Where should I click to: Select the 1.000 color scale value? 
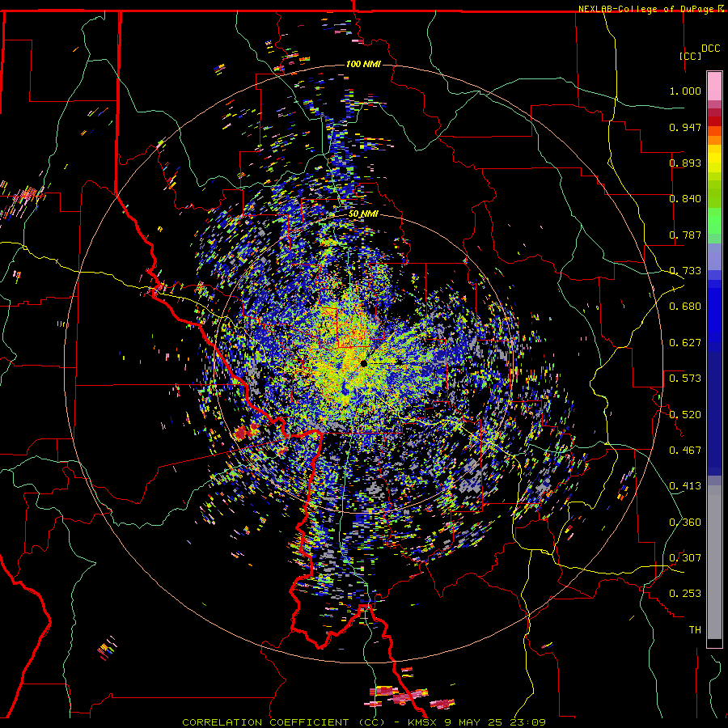(685, 91)
